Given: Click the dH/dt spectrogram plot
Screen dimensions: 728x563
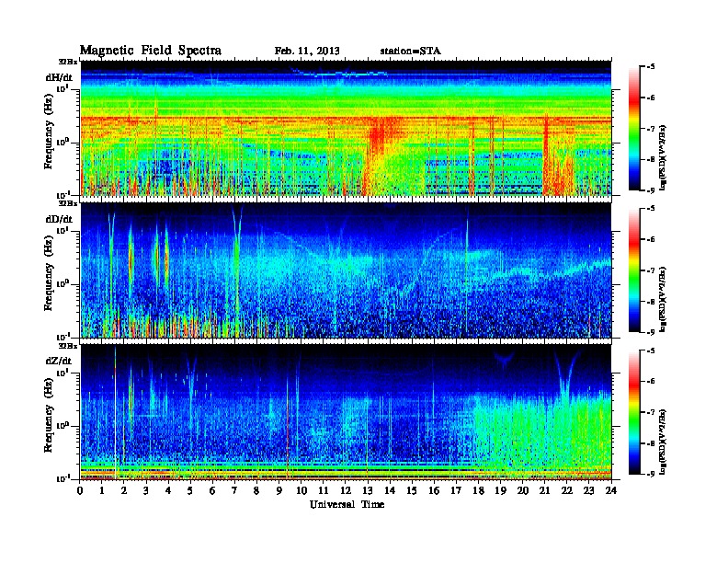Looking at the screenshot, I should pos(346,128).
